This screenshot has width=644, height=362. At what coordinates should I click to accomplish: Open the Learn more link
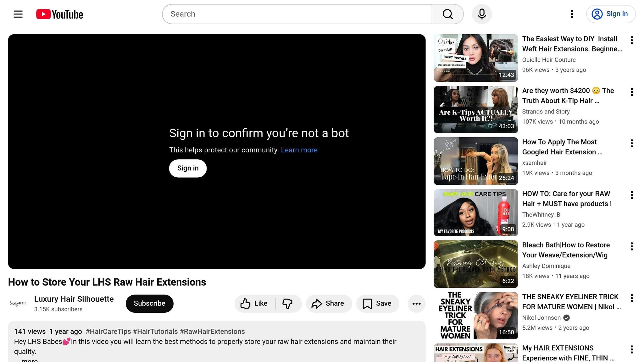point(299,150)
